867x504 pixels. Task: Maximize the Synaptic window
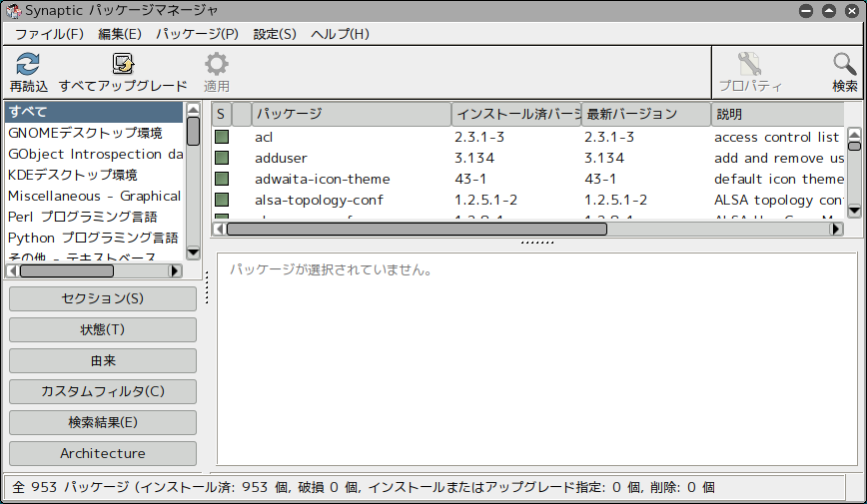point(829,11)
